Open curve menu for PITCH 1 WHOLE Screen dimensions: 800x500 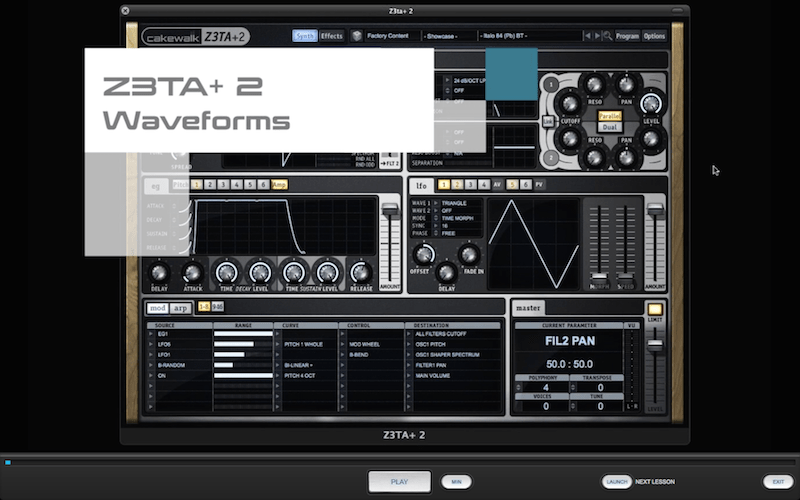point(278,344)
